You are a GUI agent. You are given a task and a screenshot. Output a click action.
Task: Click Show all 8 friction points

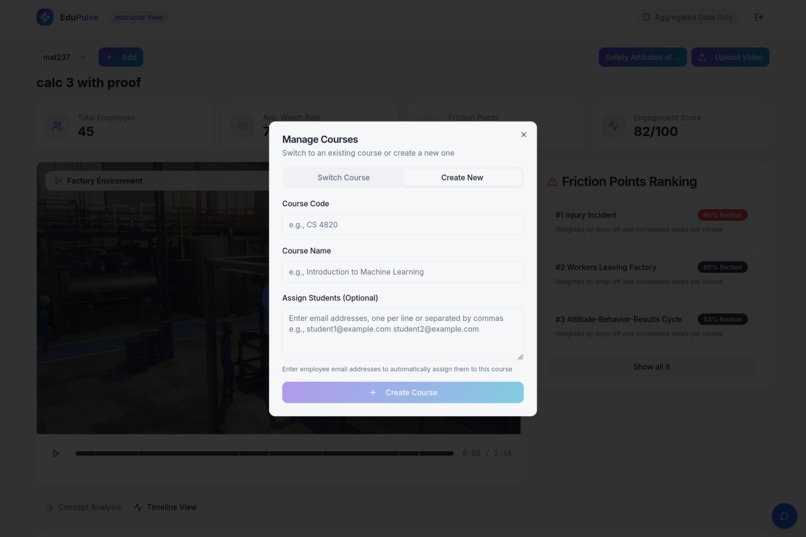[651, 367]
